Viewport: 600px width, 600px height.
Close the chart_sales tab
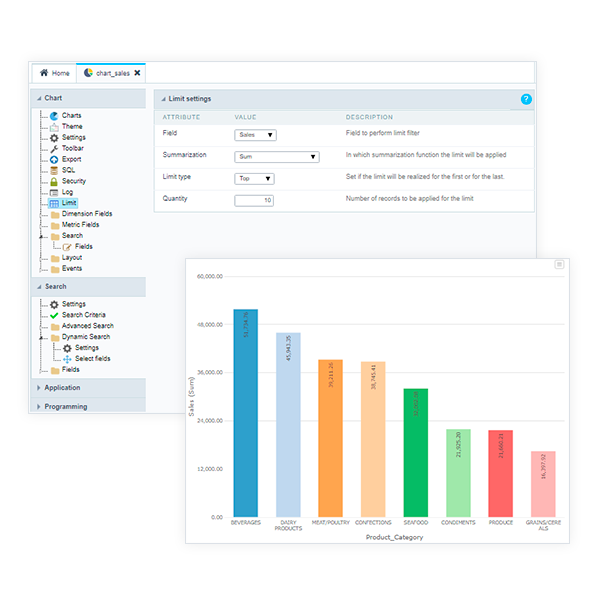(137, 73)
